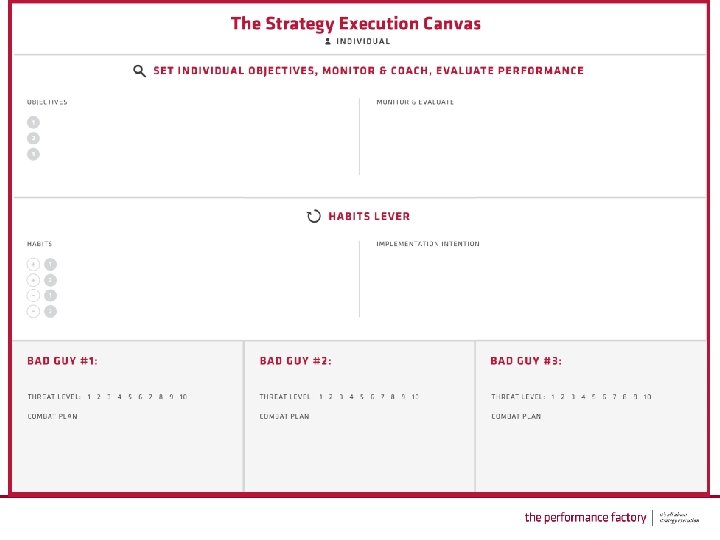Click the first minus habit circle
Image resolution: width=720 pixels, height=540 pixels.
coord(33,295)
